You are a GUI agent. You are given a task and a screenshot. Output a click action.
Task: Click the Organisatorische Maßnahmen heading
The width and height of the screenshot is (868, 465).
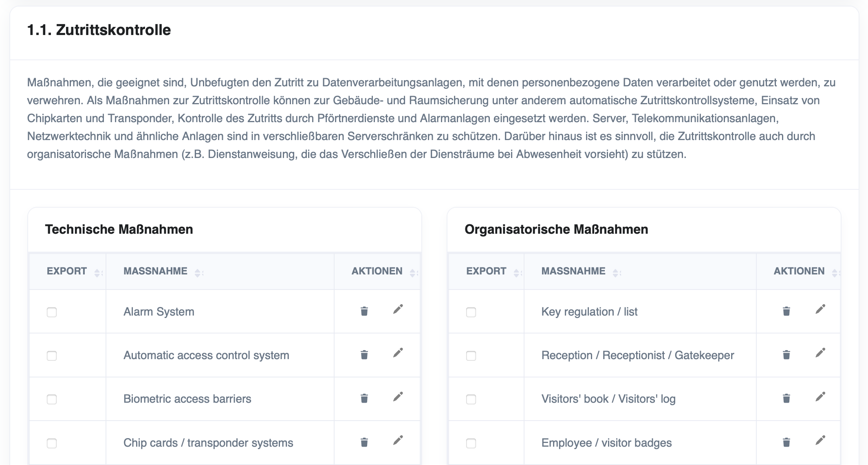(556, 229)
